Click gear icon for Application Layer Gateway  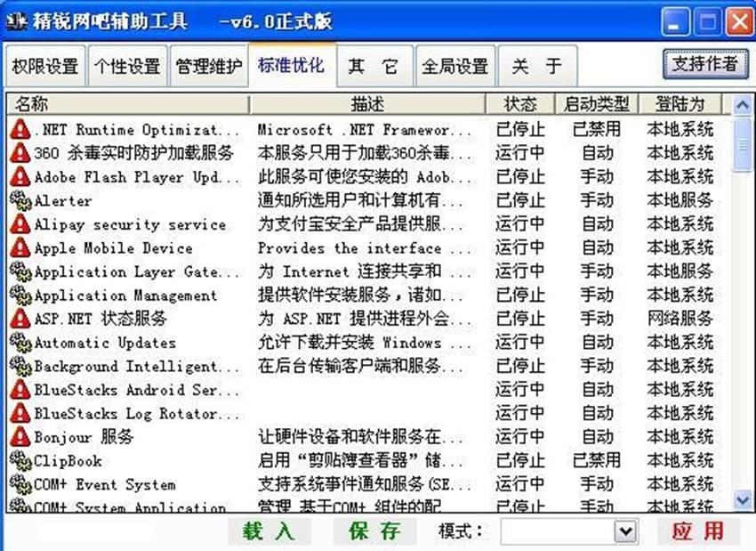[x=20, y=271]
